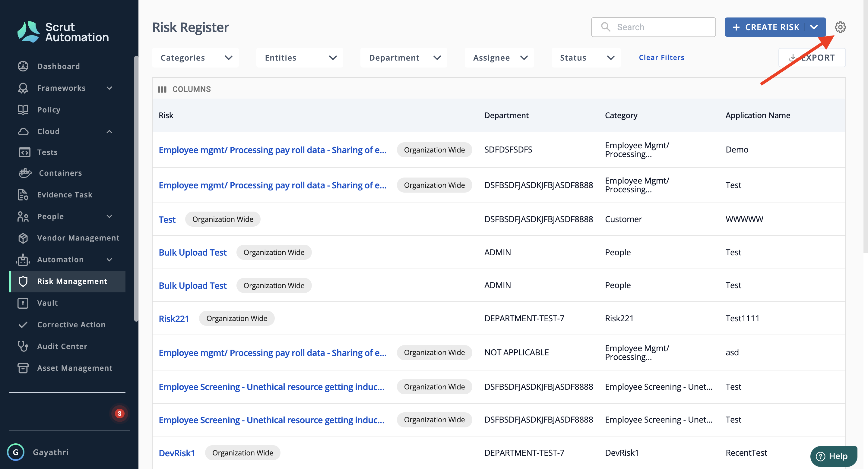Viewport: 868px width, 469px height.
Task: Click the SDFDSFSDFS department cell
Action: click(508, 150)
